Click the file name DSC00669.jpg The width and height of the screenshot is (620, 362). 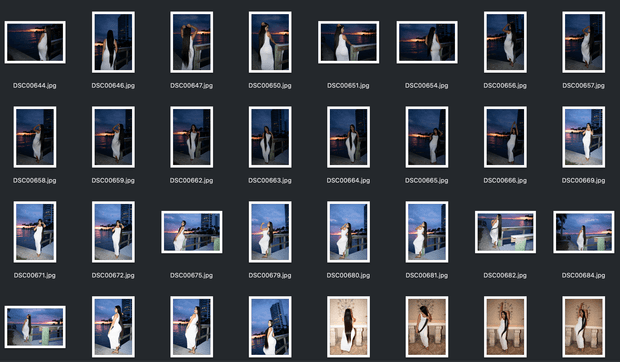pyautogui.click(x=584, y=181)
